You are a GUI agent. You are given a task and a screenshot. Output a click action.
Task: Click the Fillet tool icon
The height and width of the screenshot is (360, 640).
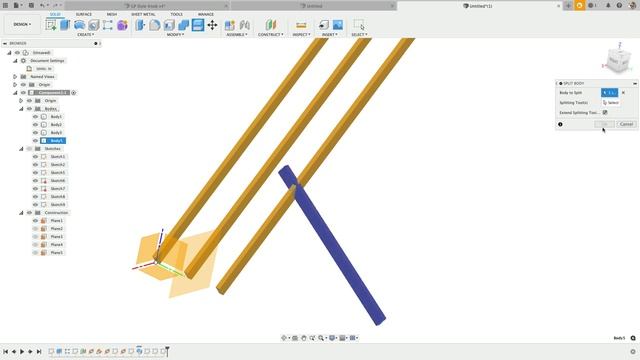(x=154, y=25)
